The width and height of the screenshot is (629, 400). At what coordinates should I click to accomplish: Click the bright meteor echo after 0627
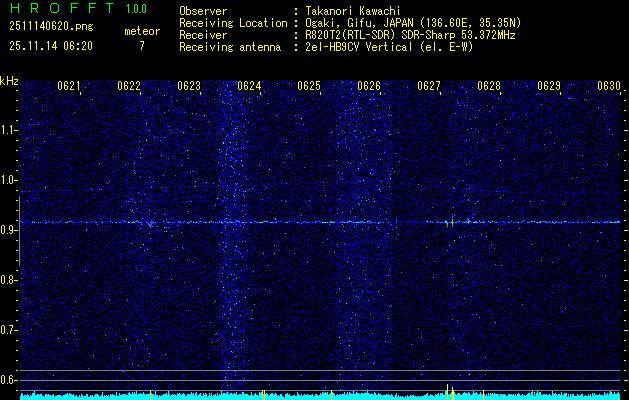point(452,221)
